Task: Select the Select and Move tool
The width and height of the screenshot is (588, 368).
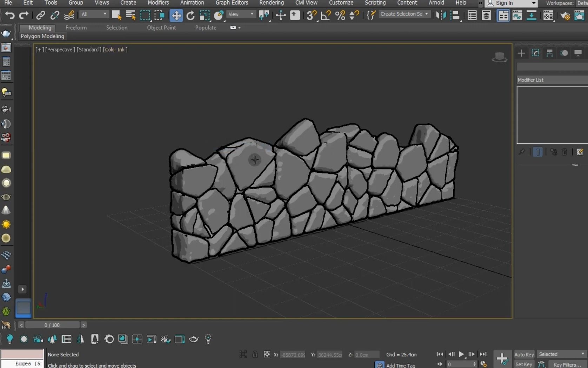Action: 176,15
